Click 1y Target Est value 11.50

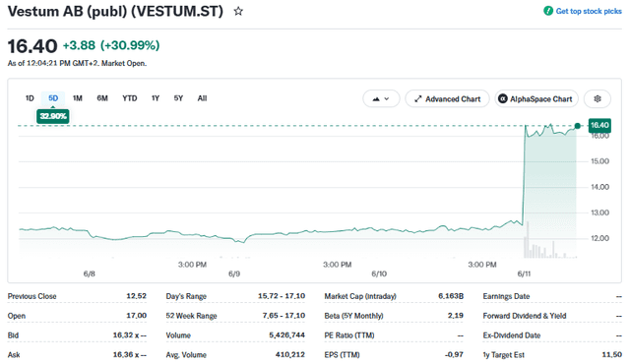point(612,355)
